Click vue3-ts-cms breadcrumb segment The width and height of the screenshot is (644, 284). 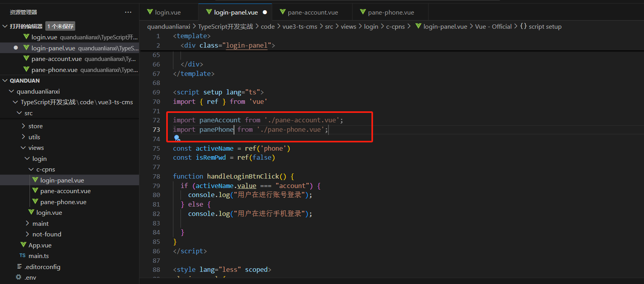(300, 26)
